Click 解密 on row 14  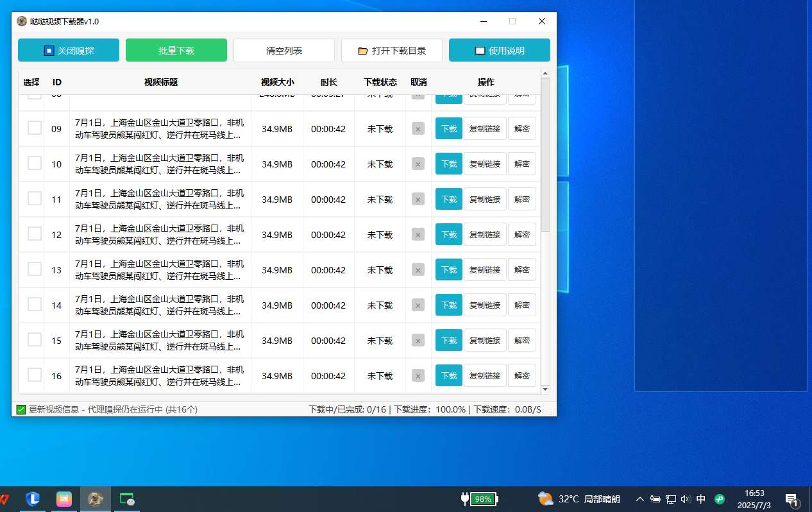pyautogui.click(x=522, y=305)
